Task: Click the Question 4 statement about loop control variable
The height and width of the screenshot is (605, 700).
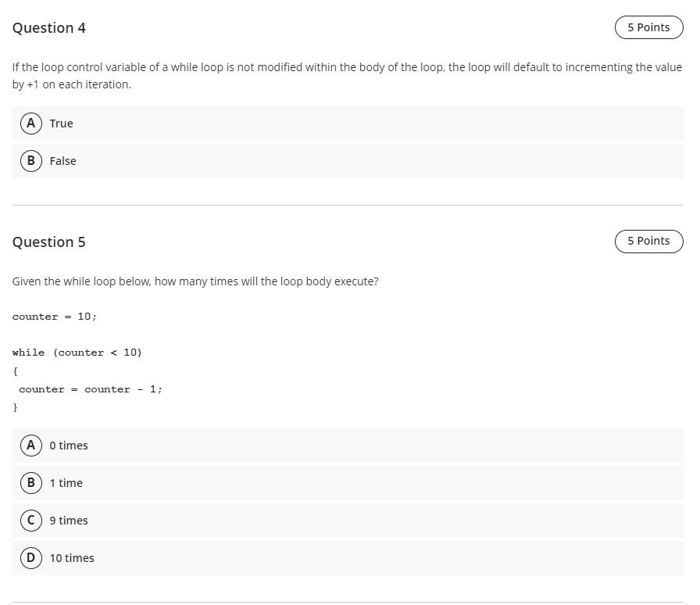Action: [347, 76]
